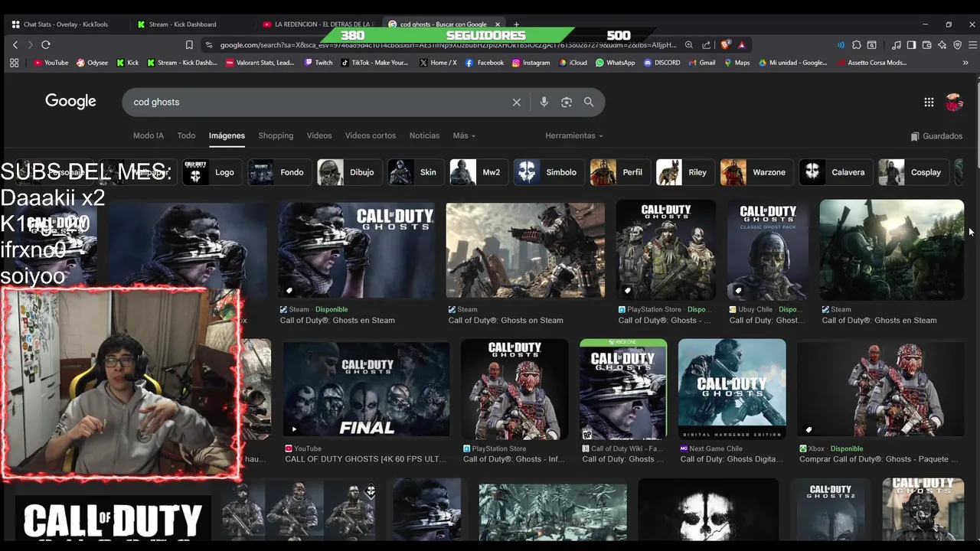The image size is (980, 551).
Task: Open the Twitch bookmark
Action: pyautogui.click(x=318, y=63)
